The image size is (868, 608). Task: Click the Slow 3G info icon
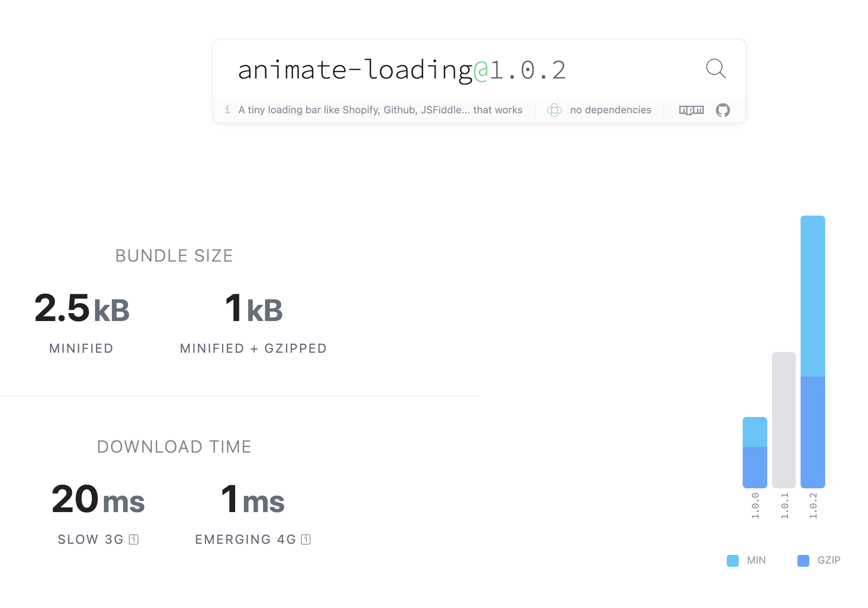coord(134,539)
